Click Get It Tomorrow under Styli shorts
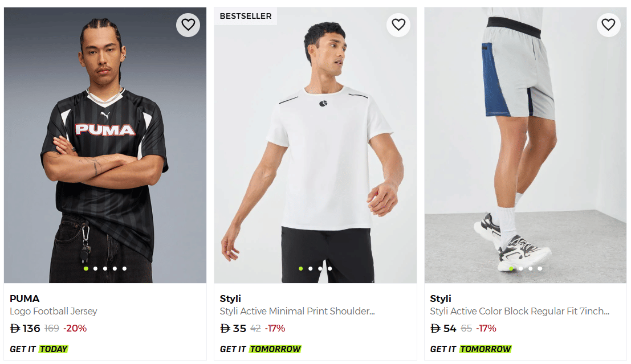631x364 pixels. [471, 349]
